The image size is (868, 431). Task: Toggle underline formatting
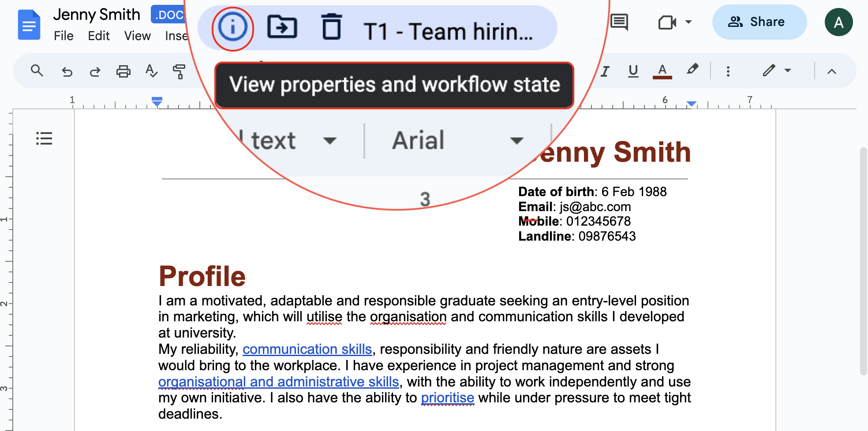coord(633,71)
